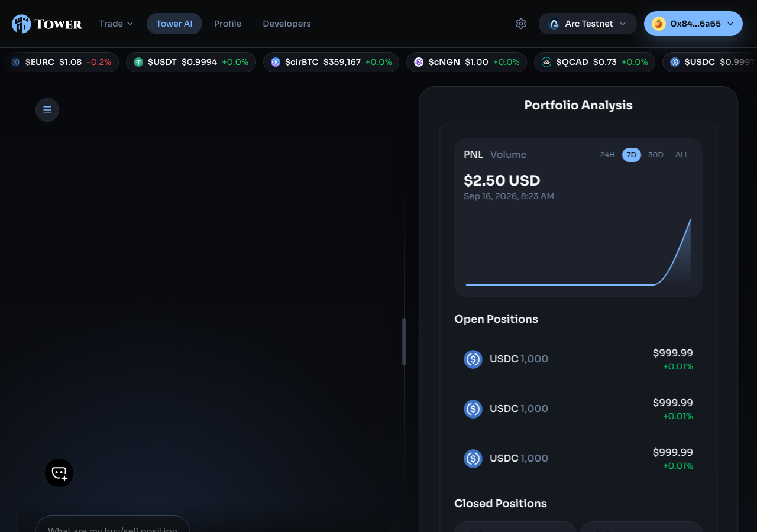Screen dimensions: 757x532
Task: Select the 7D time range
Action: (x=632, y=155)
